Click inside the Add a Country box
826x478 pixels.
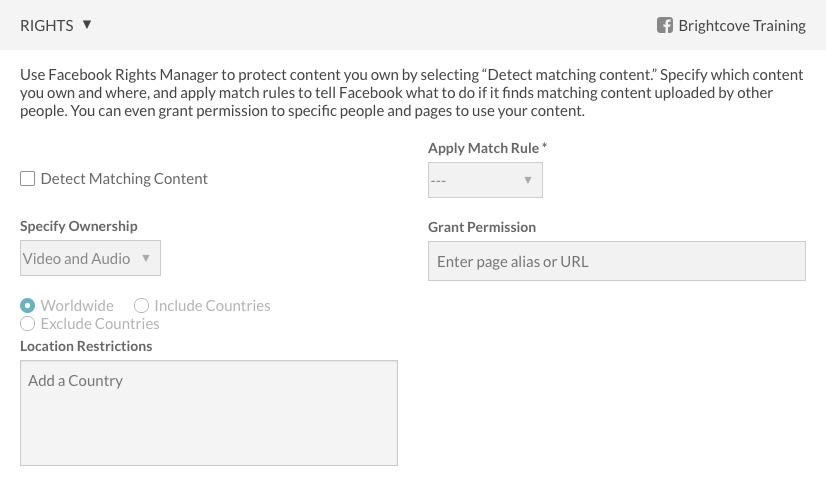coord(208,412)
